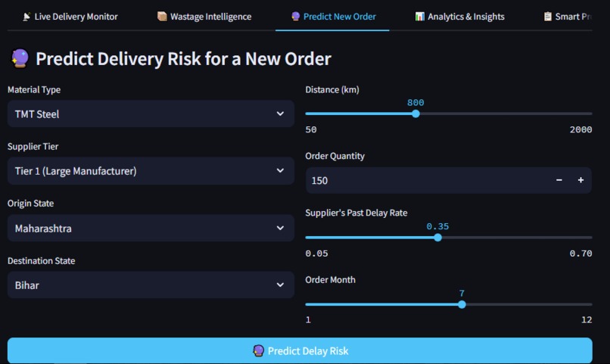
Task: Click the clipboard icon on Smart tab
Action: pyautogui.click(x=548, y=17)
